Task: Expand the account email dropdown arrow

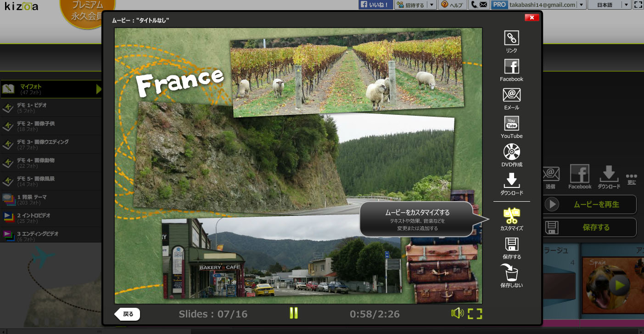Action: coord(582,5)
